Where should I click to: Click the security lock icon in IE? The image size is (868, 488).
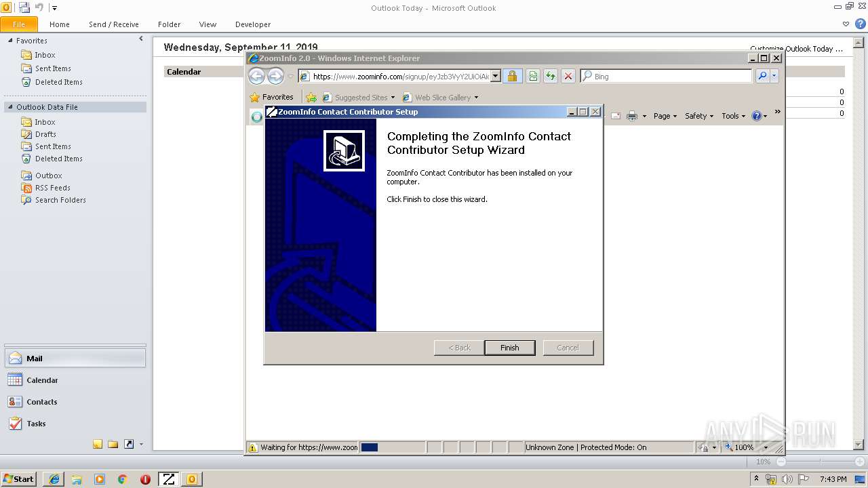(x=513, y=76)
